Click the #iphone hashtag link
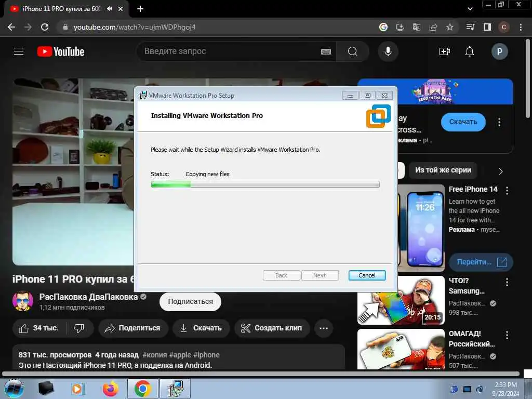532x399 pixels. point(206,355)
